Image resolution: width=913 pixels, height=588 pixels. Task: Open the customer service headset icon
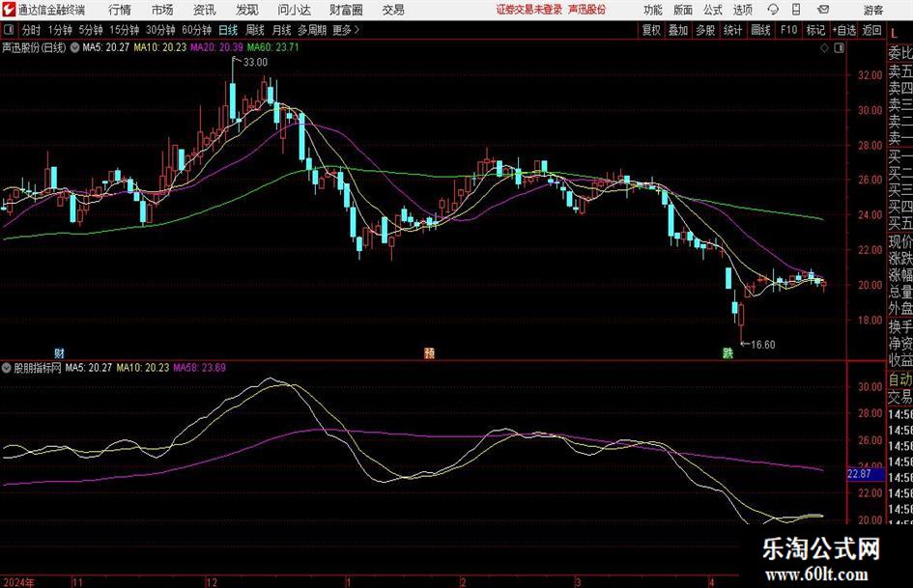tap(773, 10)
